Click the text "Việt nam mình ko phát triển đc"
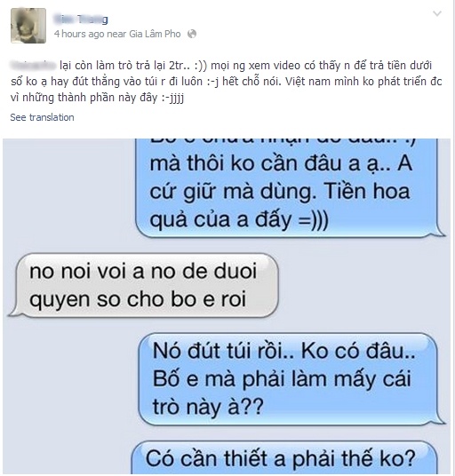455x476 pixels. click(x=363, y=82)
